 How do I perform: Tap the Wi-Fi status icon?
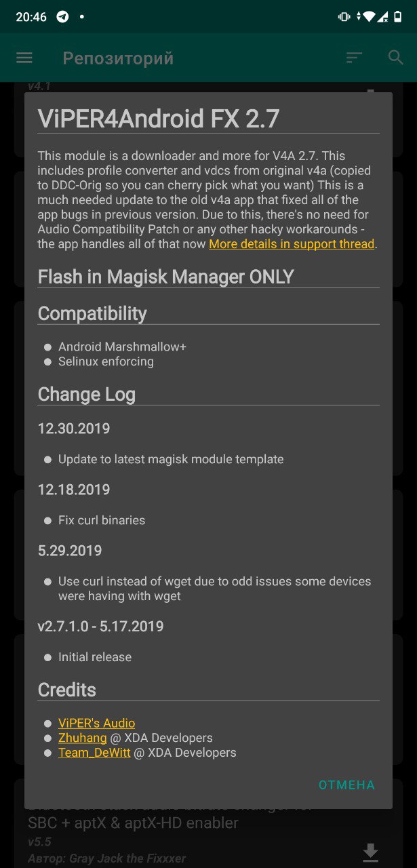point(368,16)
